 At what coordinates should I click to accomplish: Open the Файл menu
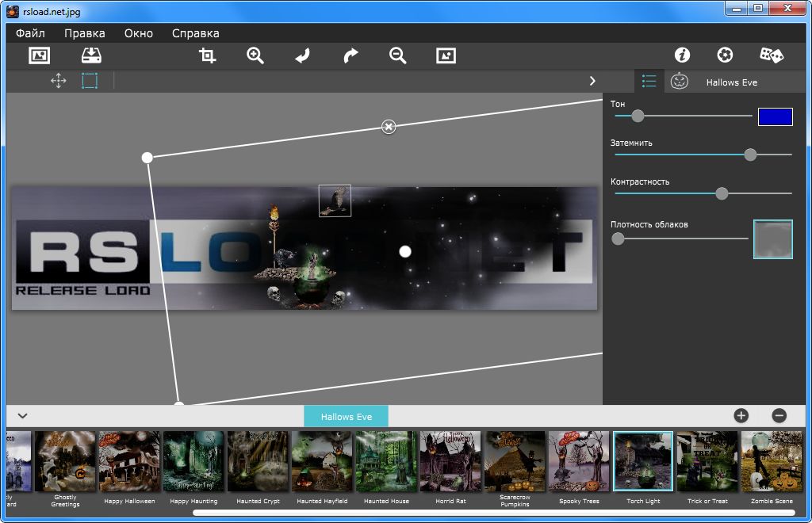pos(30,33)
